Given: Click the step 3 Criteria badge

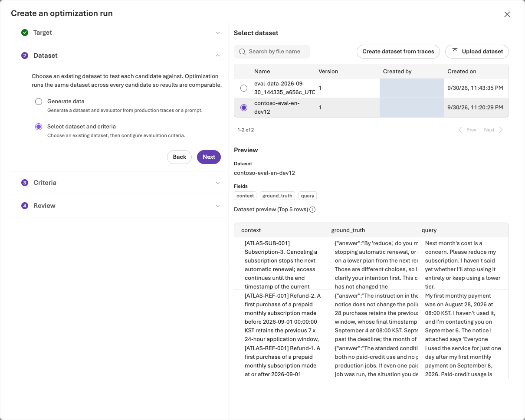Looking at the screenshot, I should coord(25,183).
